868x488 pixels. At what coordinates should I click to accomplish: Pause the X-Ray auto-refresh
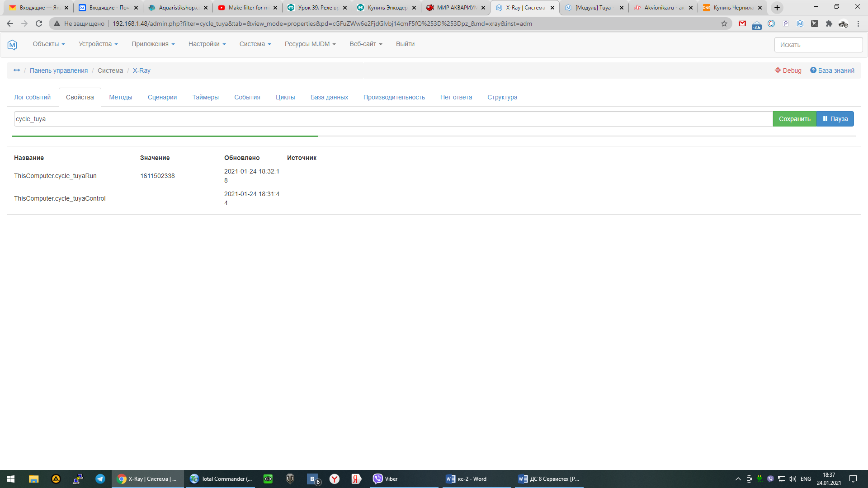tap(835, 119)
